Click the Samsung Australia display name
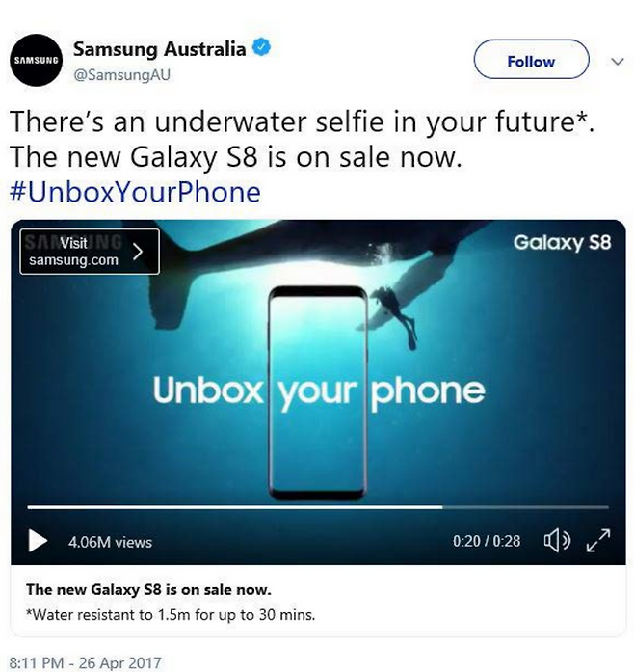Image resolution: width=634 pixels, height=672 pixels. point(159,49)
